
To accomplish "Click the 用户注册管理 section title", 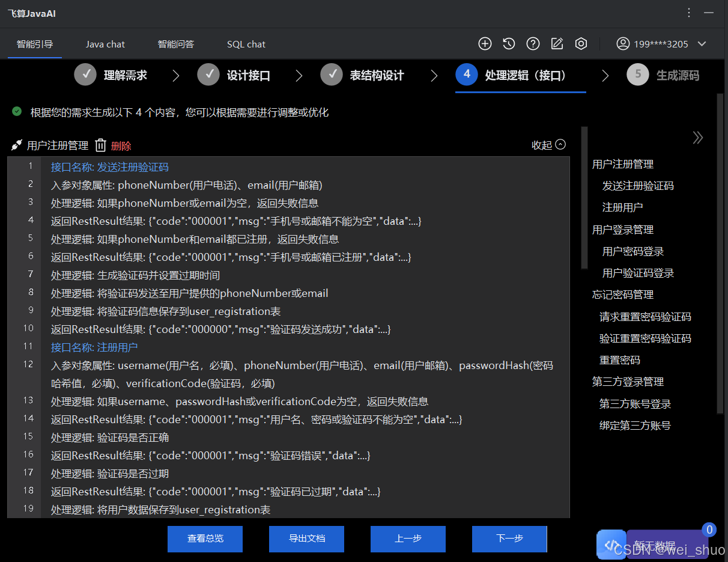I will coord(58,145).
